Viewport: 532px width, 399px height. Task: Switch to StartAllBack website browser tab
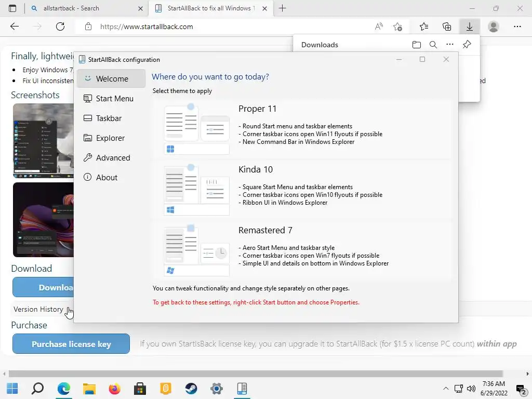(x=211, y=8)
